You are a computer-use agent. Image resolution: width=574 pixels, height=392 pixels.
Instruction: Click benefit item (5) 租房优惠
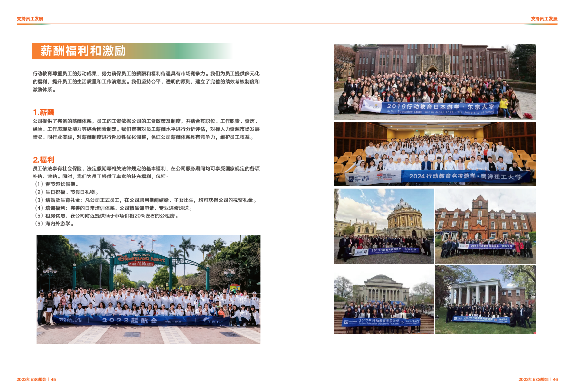115,216
